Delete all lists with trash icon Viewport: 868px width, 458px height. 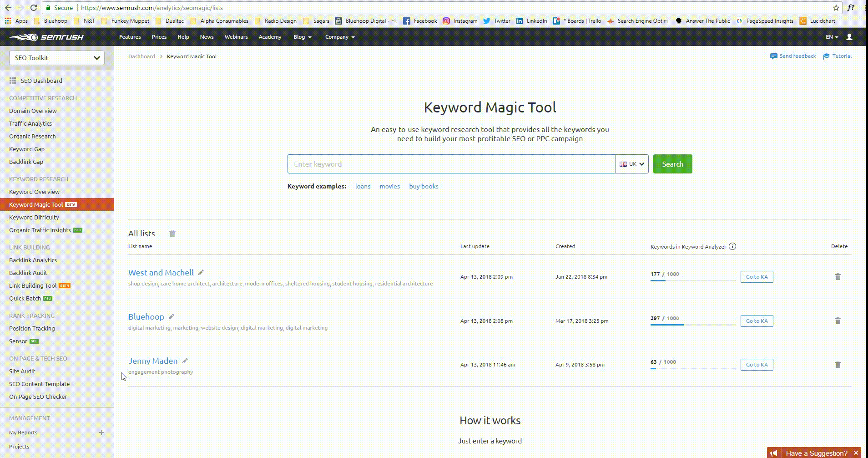(172, 234)
